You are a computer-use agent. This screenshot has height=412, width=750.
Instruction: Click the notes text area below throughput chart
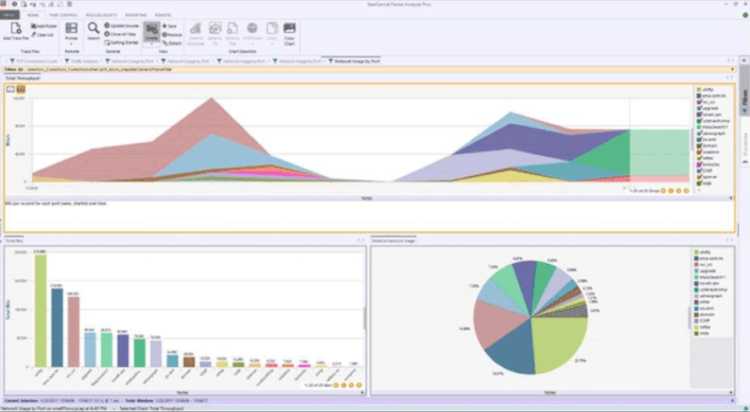[368, 216]
